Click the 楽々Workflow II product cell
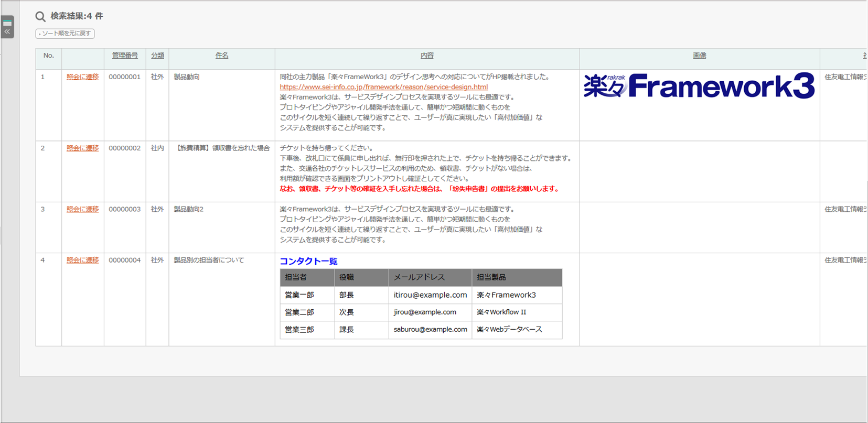This screenshot has height=423, width=868. [501, 312]
